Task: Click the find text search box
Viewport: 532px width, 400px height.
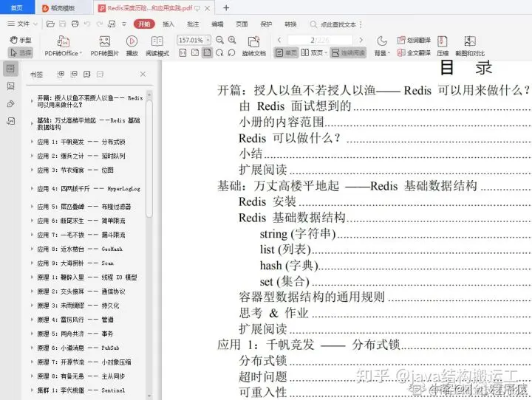Action: 334,24
